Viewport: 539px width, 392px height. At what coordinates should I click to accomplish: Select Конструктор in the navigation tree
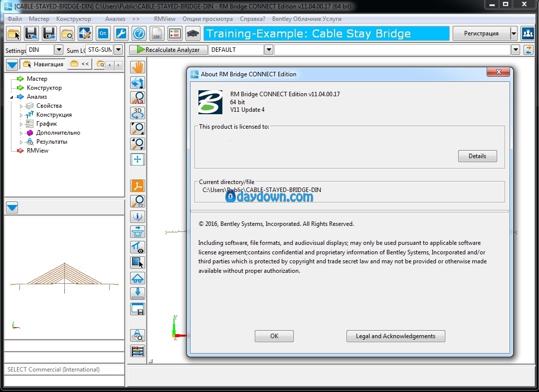click(44, 88)
